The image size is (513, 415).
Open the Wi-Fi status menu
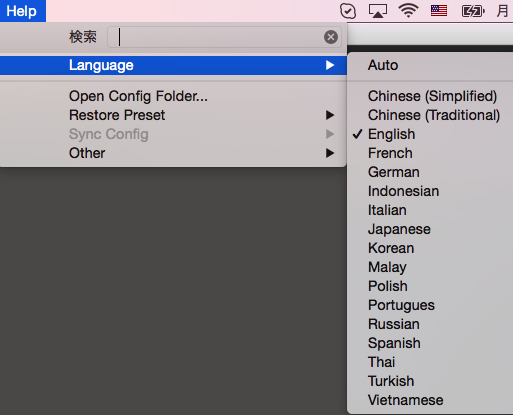[408, 11]
